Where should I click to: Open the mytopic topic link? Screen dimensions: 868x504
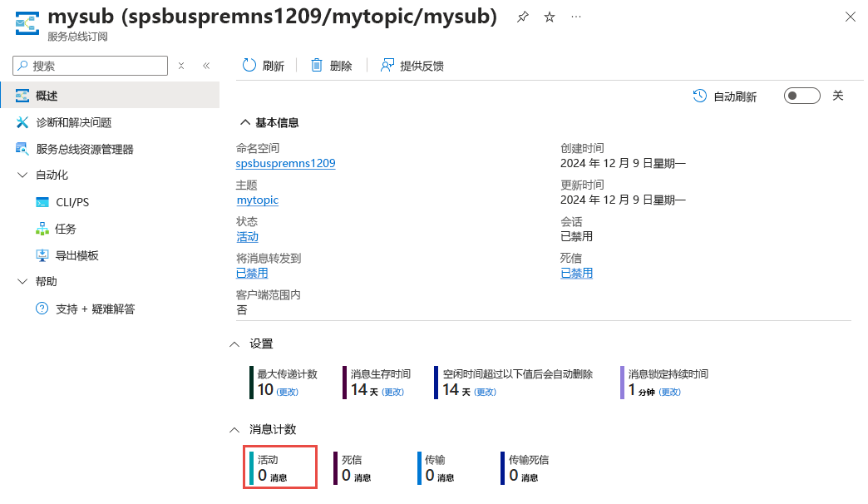click(258, 200)
